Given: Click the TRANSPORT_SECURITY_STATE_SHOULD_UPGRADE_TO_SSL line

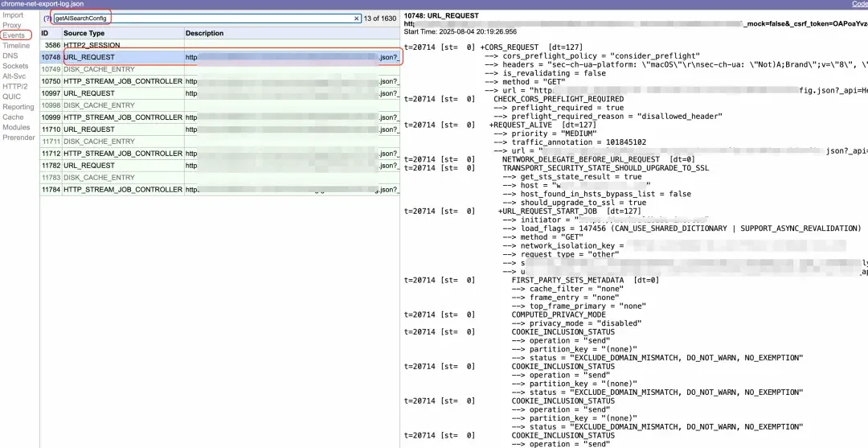Looking at the screenshot, I should click(606, 168).
